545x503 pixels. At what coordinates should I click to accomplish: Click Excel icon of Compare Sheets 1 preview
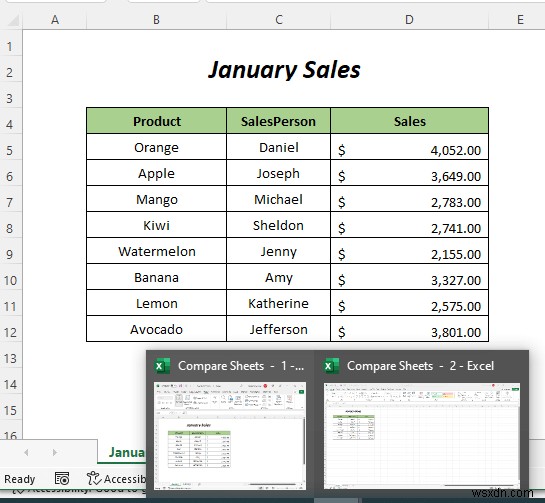162,366
